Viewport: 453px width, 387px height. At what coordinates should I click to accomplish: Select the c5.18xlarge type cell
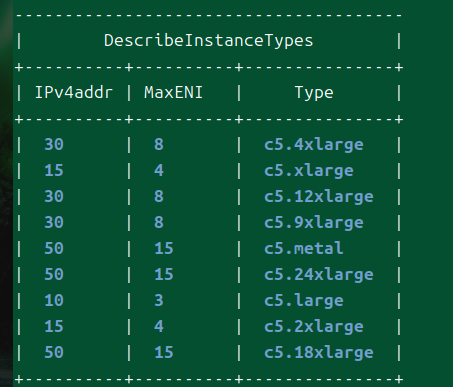coord(319,353)
